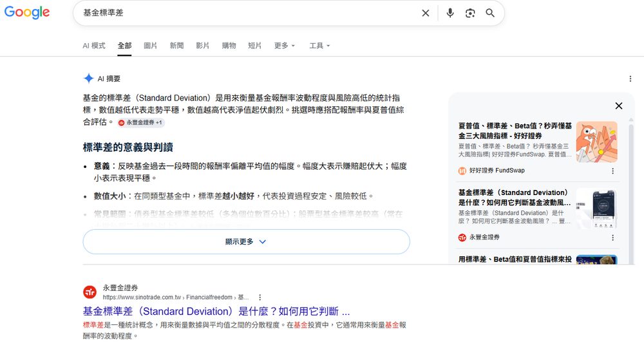Switch to AI 模式 tab
Image resolution: width=644 pixels, height=345 pixels.
(x=94, y=46)
